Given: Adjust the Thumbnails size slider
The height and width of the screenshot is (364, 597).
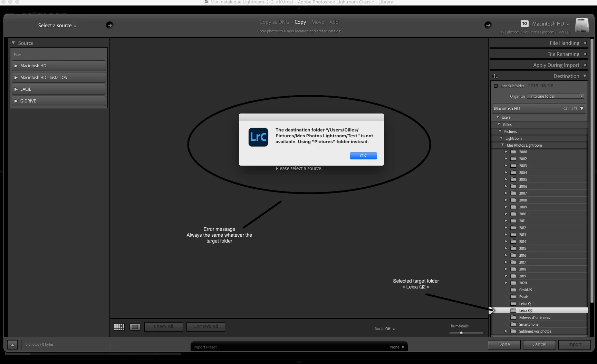Looking at the screenshot, I should (x=461, y=333).
